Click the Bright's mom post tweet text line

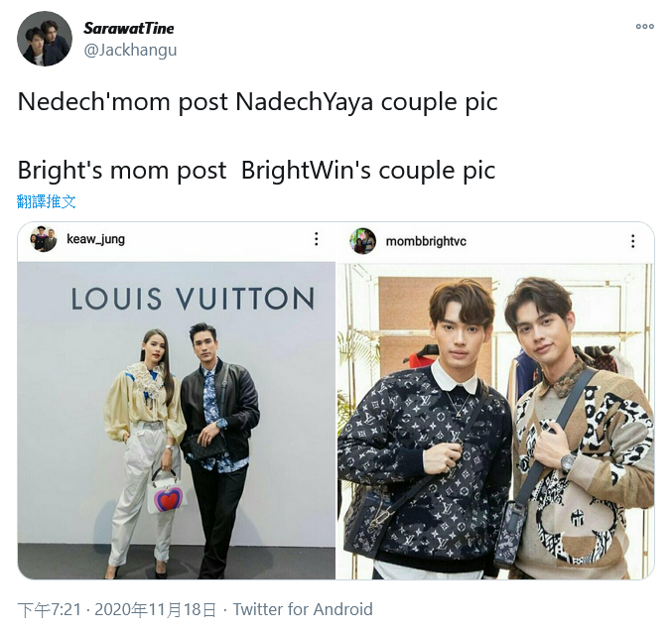(x=256, y=171)
